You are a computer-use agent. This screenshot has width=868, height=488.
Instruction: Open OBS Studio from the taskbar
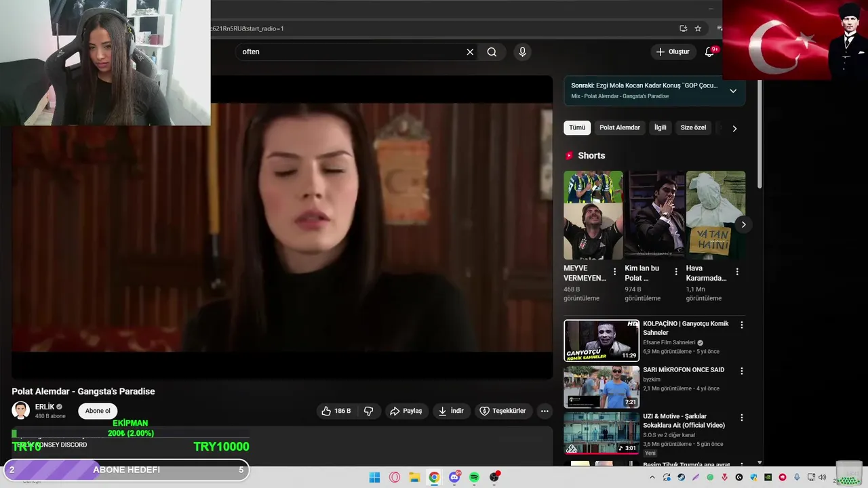(494, 477)
